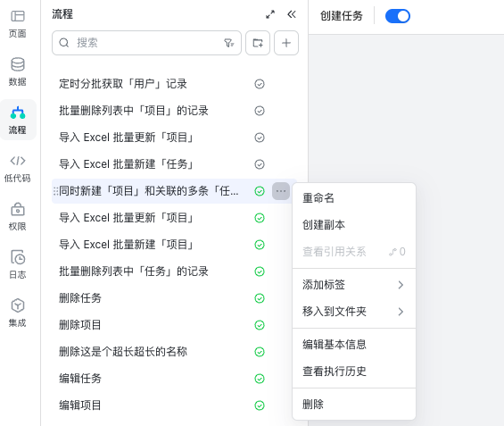Go to 低代码 code section
504x426 pixels.
pos(17,169)
